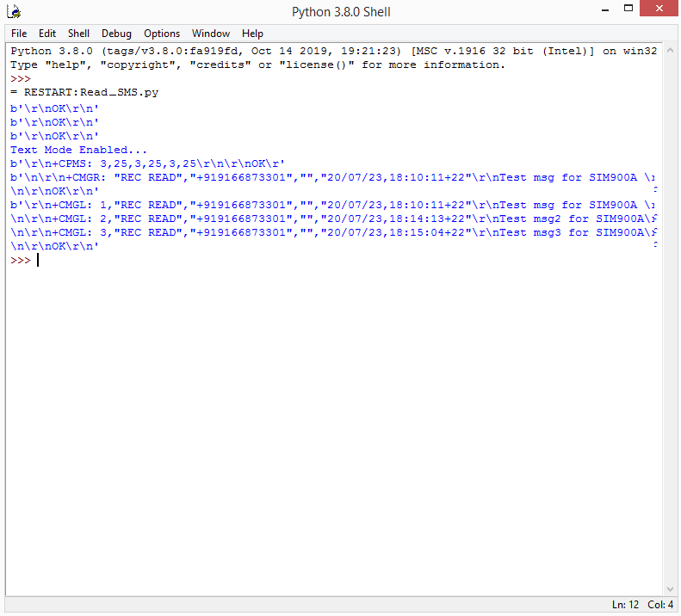Click the Ln: 12 status indicator
The image size is (681, 616).
(624, 605)
